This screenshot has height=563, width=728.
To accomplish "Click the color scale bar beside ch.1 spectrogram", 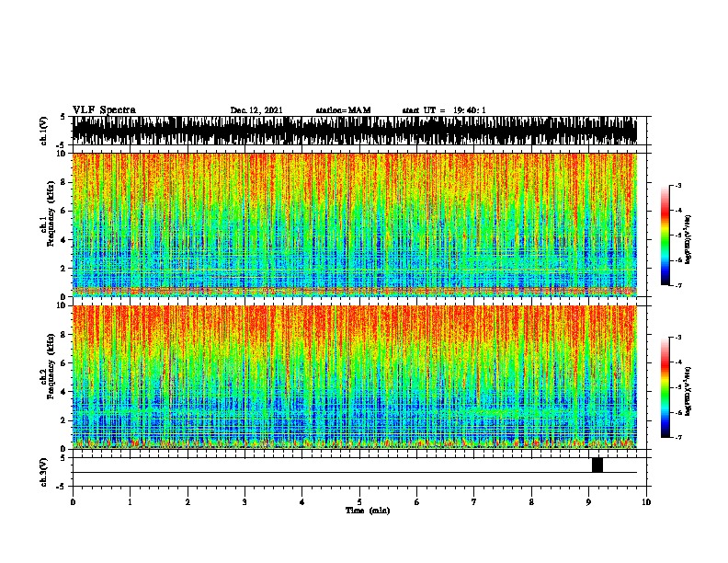I will [665, 236].
